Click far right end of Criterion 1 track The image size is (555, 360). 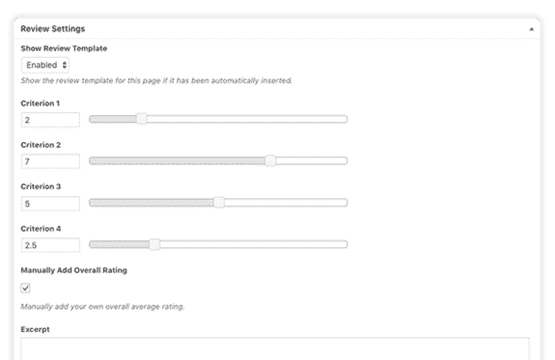click(x=345, y=119)
